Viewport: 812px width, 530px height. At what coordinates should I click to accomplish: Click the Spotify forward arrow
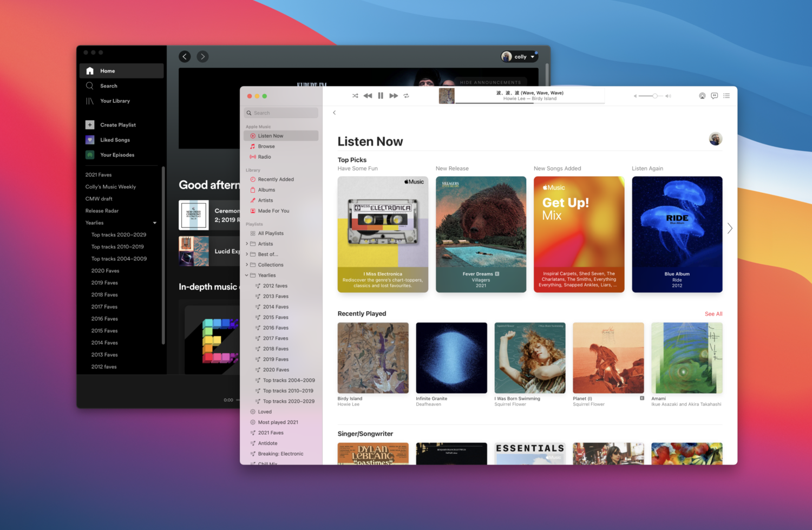tap(202, 56)
